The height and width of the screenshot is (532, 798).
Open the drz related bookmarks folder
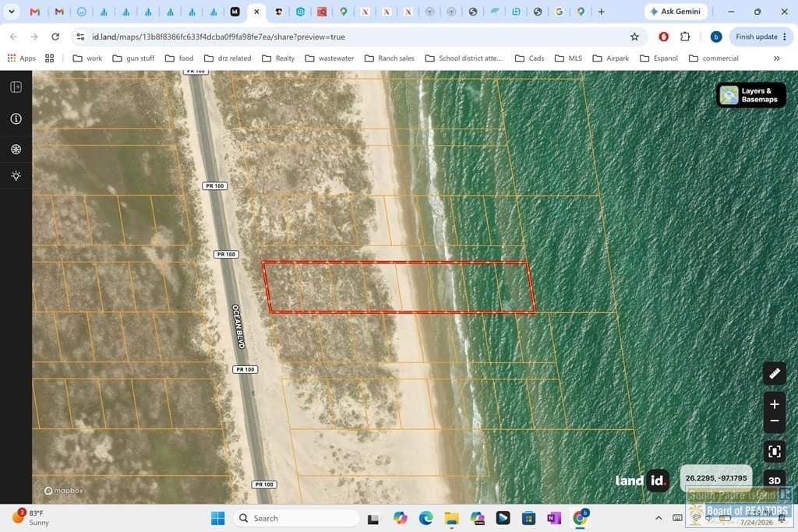coord(228,58)
